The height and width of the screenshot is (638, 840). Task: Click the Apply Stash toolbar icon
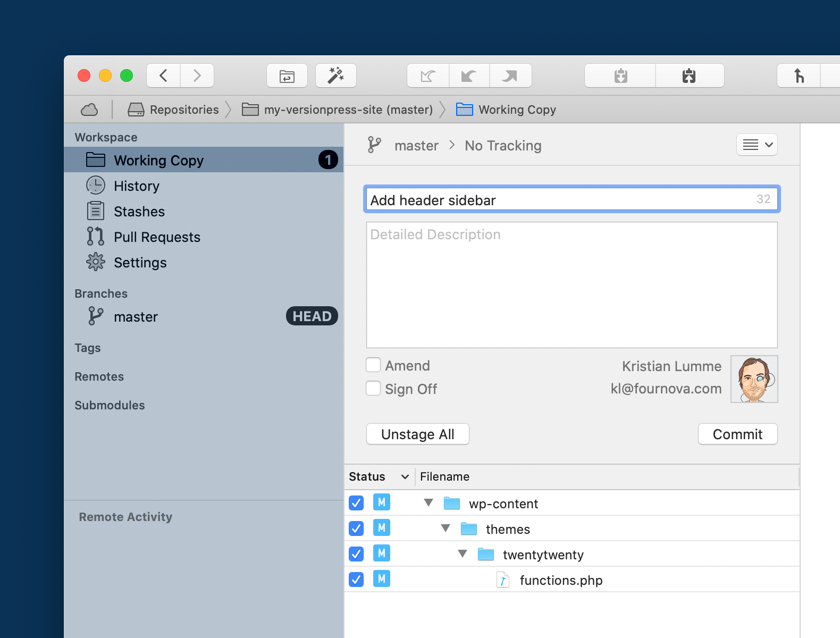point(689,75)
